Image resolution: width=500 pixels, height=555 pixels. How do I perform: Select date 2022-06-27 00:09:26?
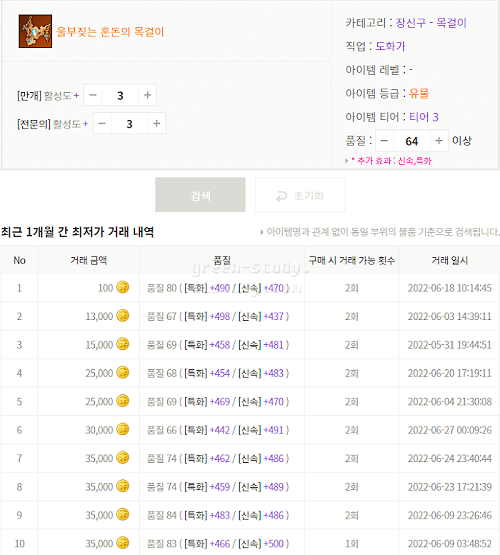449,430
